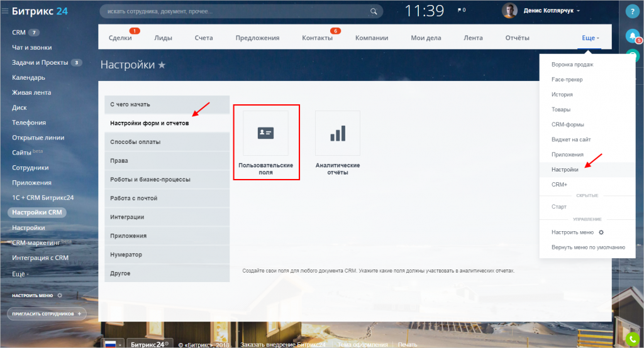Click the star next to Настройки title
The height and width of the screenshot is (348, 644).
[162, 65]
